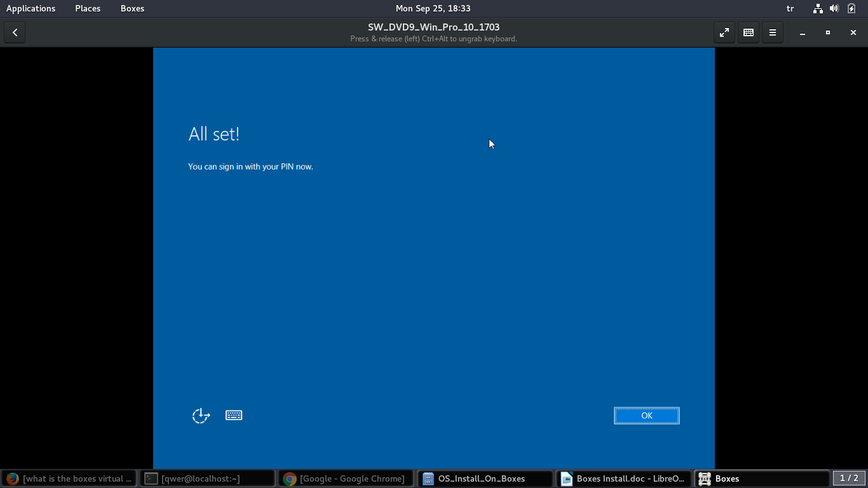Click the back arrow button in Boxes
The height and width of the screenshot is (488, 868).
point(15,32)
